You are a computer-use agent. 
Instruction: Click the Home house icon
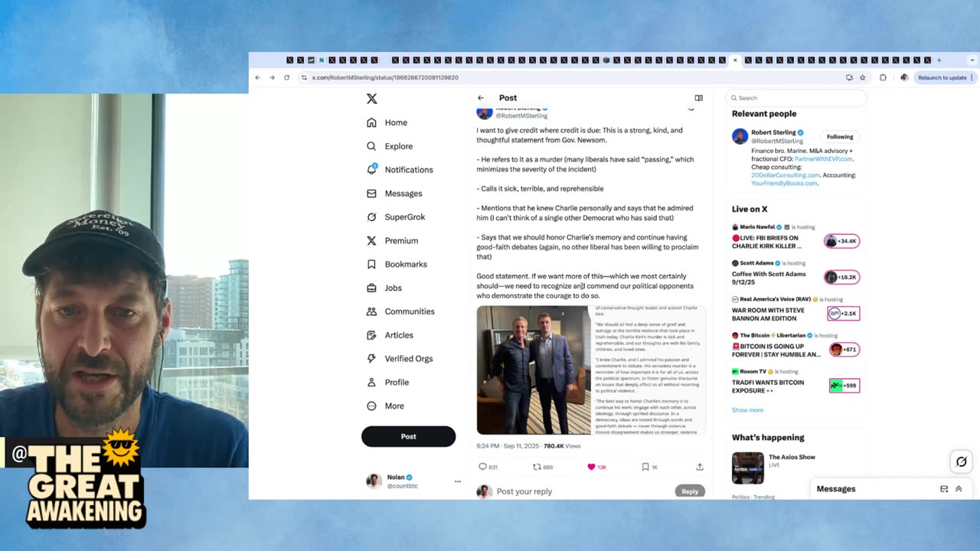coord(371,122)
